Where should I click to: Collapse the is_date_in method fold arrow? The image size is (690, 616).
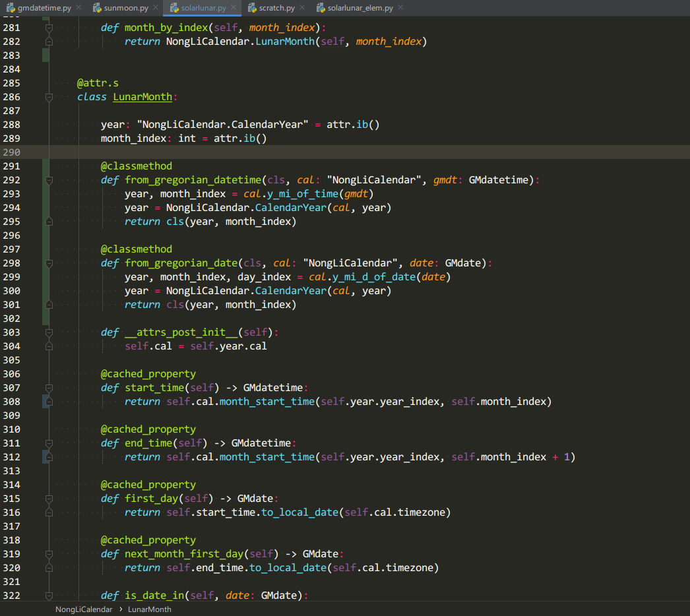pyautogui.click(x=49, y=596)
